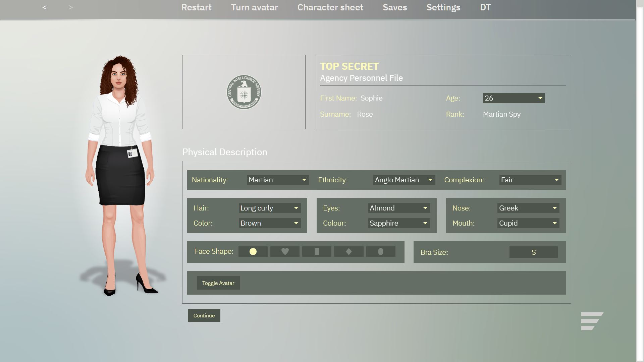Viewport: 644px width, 362px height.
Task: Open the Hair Color dropdown
Action: click(x=269, y=223)
